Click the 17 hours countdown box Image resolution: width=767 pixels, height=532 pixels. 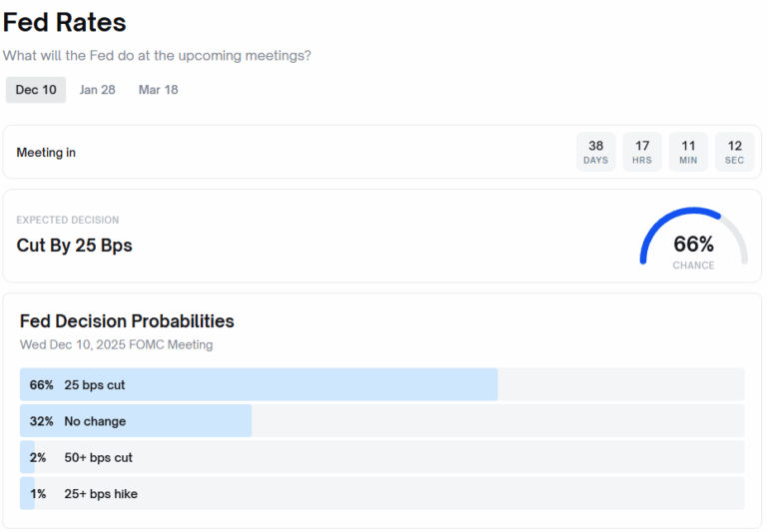642,152
